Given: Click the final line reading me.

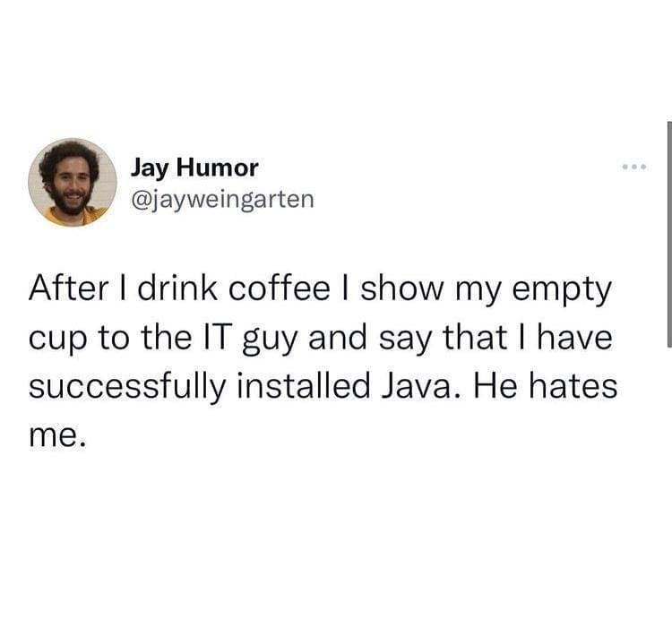Looking at the screenshot, I should coord(57,436).
